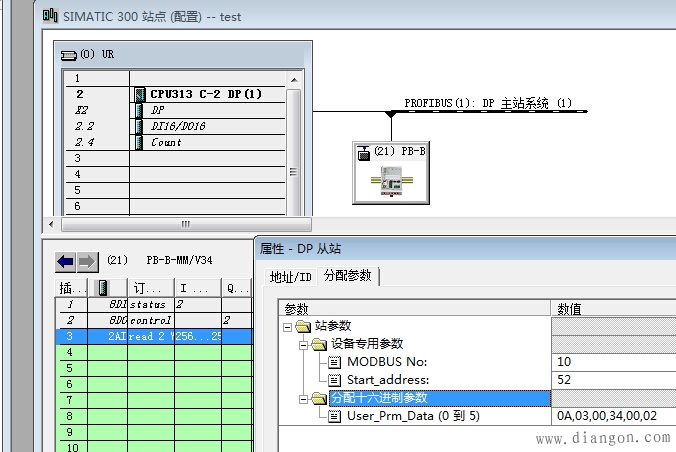Screen dimensions: 676x452
Task: Click the grey forward arrow button
Action: pos(88,261)
